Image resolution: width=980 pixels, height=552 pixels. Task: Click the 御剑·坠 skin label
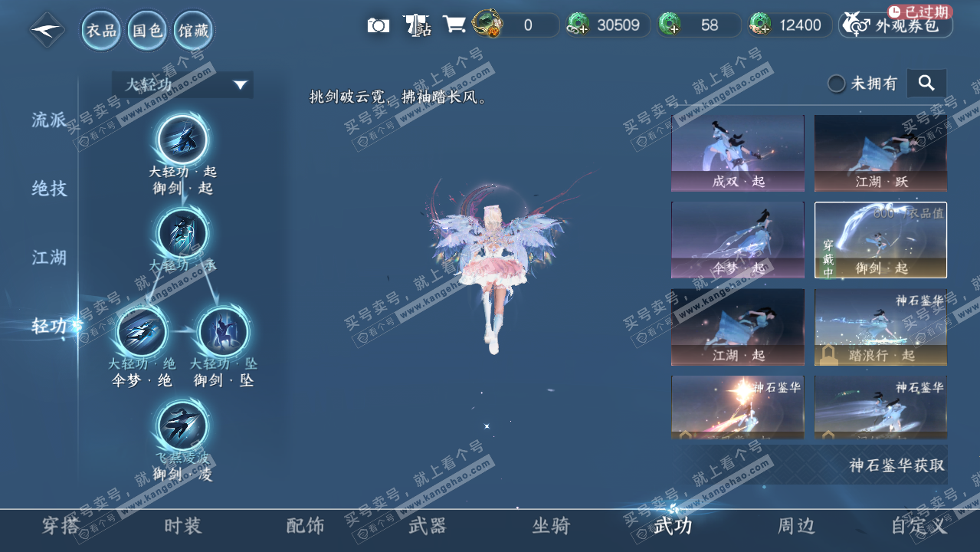223,380
